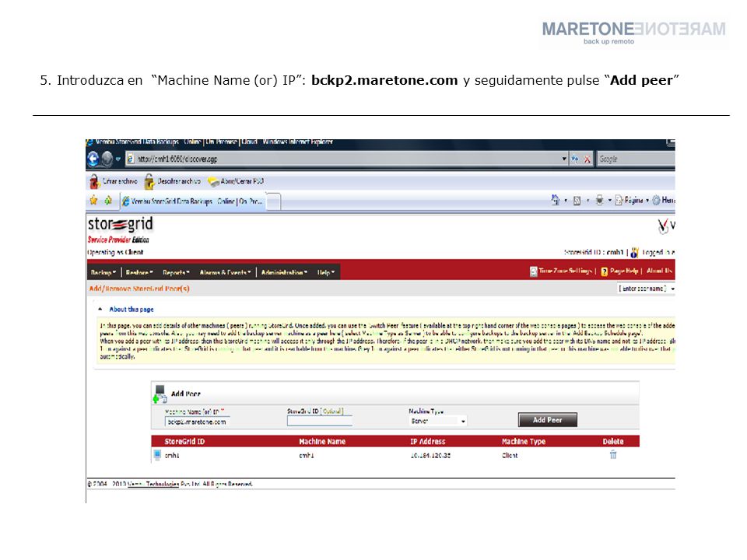Click the Time Zone Settings clock icon
747x560 pixels.
tap(534, 271)
